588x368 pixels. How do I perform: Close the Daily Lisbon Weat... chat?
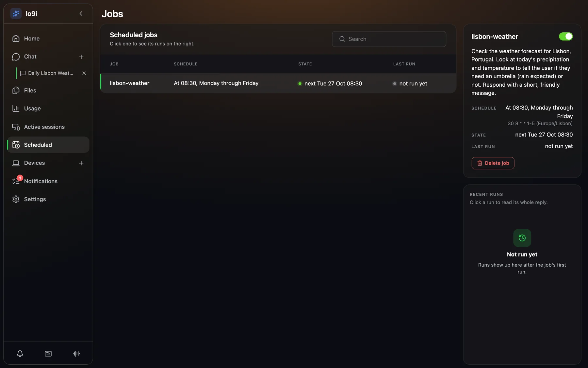84,73
